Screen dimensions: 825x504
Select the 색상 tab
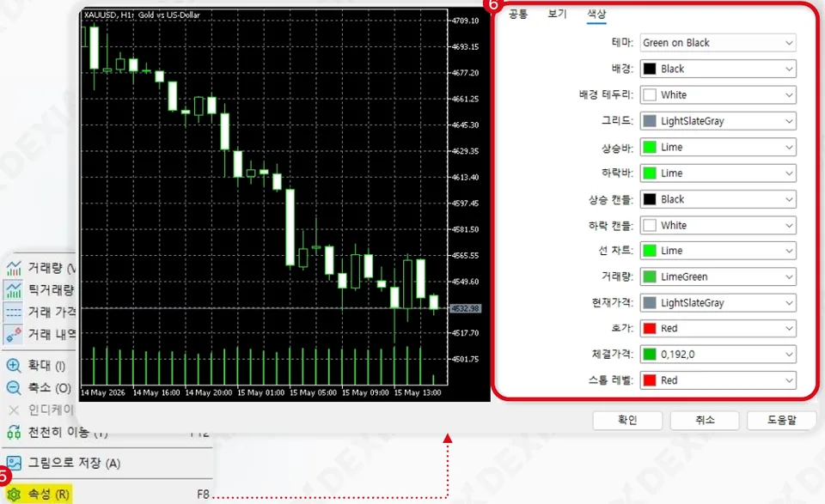[596, 15]
